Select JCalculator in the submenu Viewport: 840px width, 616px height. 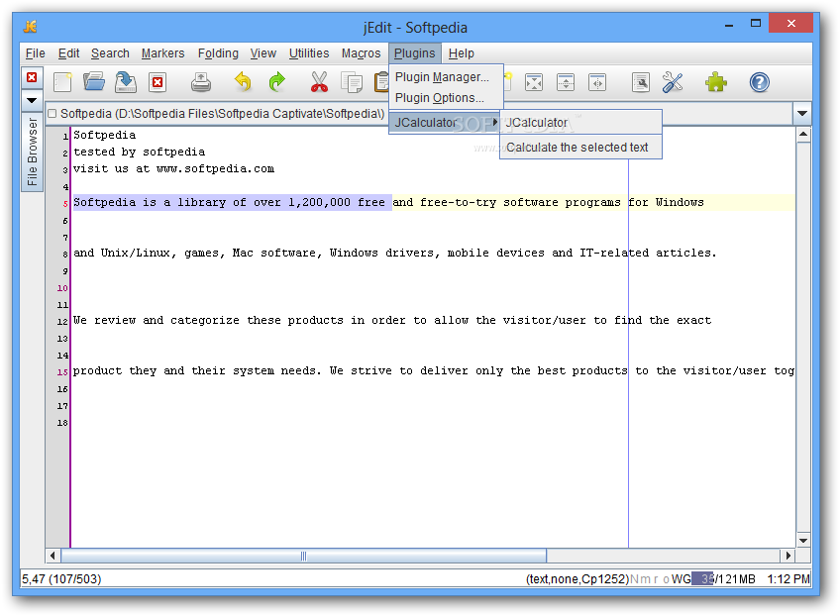pos(580,123)
